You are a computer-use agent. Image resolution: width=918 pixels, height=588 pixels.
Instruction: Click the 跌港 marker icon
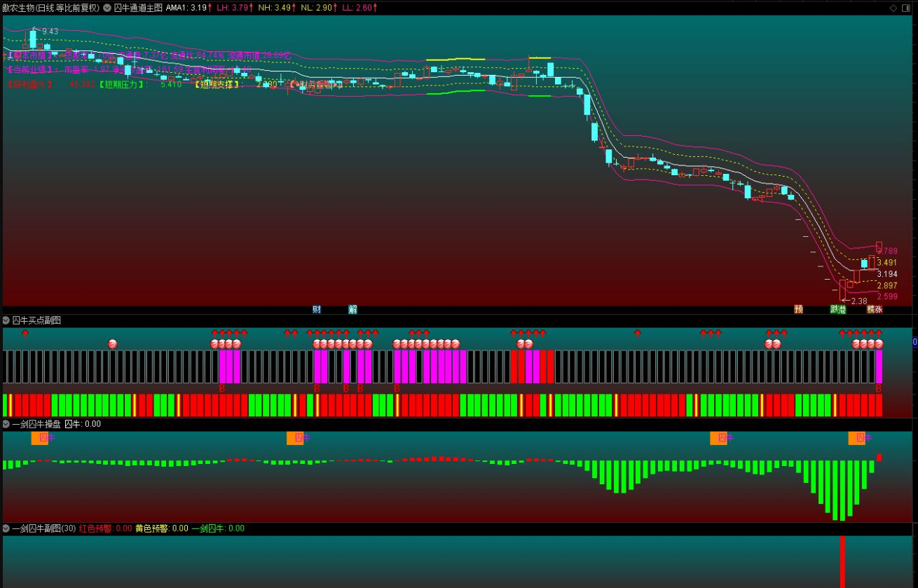pos(838,309)
